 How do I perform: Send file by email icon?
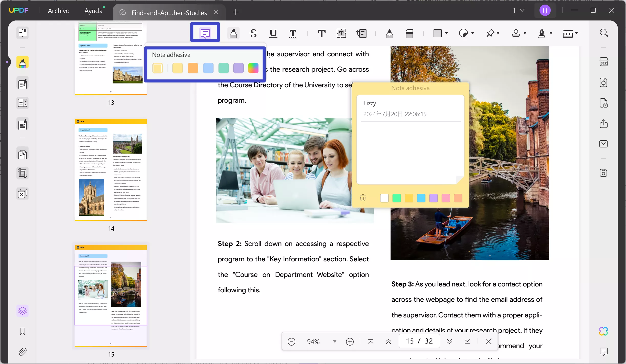604,144
